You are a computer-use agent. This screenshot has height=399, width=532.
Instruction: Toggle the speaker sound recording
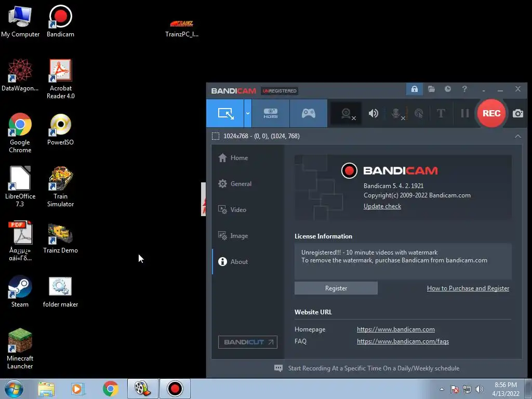point(373,113)
